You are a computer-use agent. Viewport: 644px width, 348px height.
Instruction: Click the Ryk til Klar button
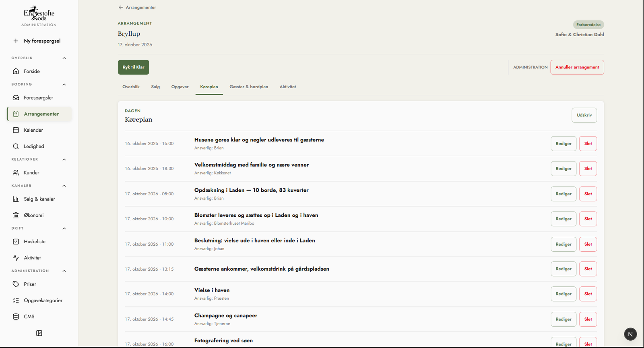pos(134,67)
